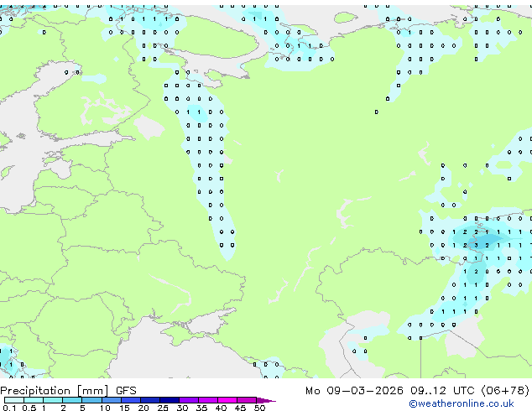Screen dimensions: 532x411
Task: Click the '0.1' legend scale label
Action: pyautogui.click(x=9, y=408)
